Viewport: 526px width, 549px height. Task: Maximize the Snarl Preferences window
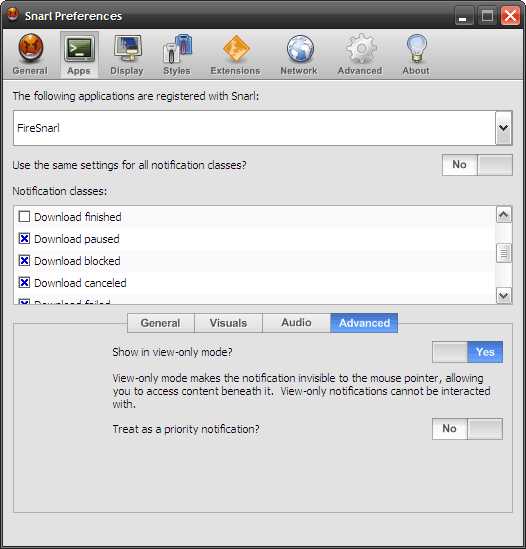pos(487,16)
